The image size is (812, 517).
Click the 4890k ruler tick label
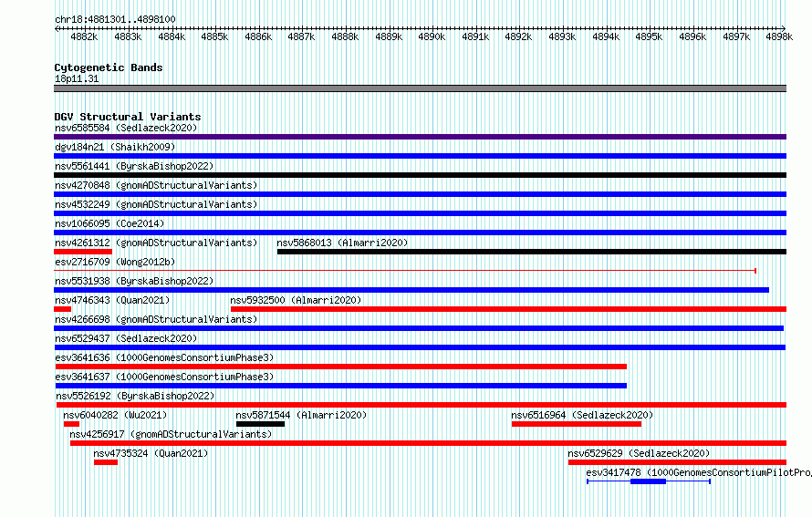tap(432, 36)
